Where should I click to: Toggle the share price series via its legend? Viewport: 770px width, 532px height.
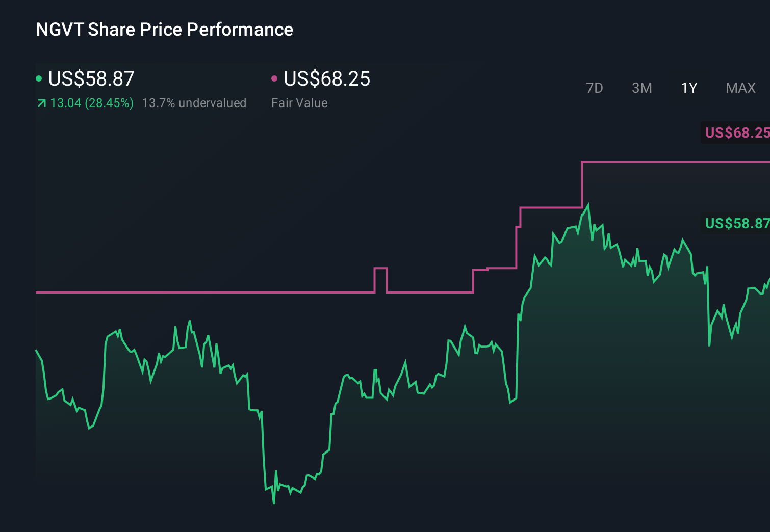tap(39, 78)
